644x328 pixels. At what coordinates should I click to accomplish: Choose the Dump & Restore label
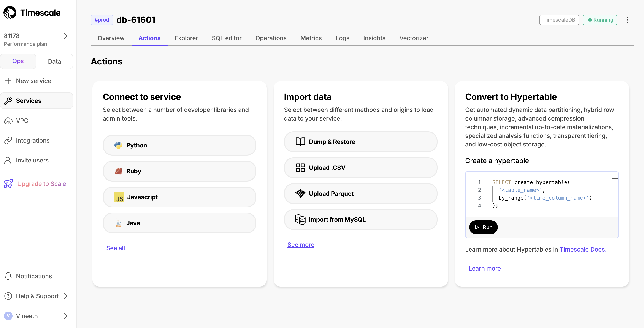[x=332, y=142]
